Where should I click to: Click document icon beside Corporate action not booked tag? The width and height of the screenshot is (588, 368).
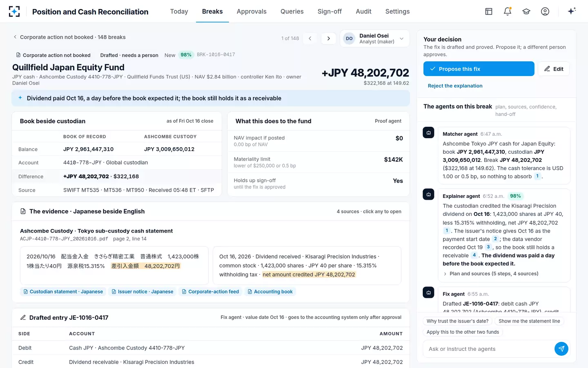point(18,55)
